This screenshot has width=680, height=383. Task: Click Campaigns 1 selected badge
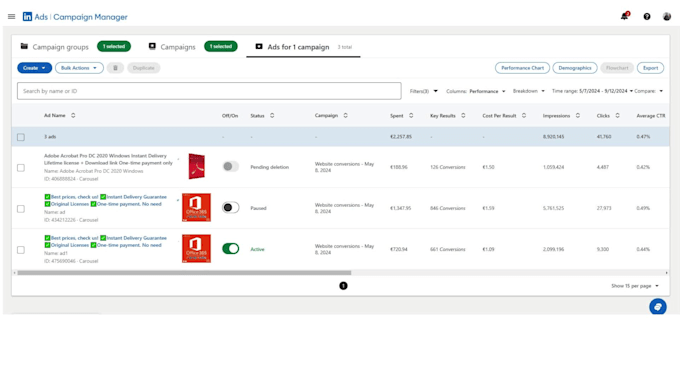pyautogui.click(x=221, y=46)
